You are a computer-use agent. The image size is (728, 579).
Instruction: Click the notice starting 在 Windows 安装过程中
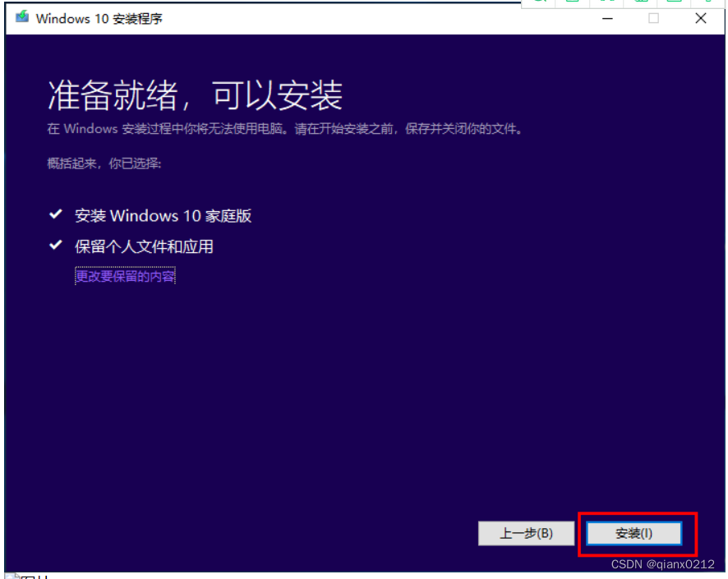284,128
